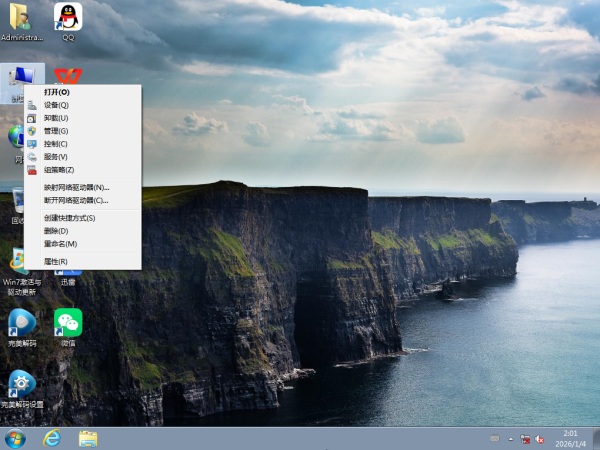
Task: Open Windows Explorer folder in taskbar
Action: point(88,438)
